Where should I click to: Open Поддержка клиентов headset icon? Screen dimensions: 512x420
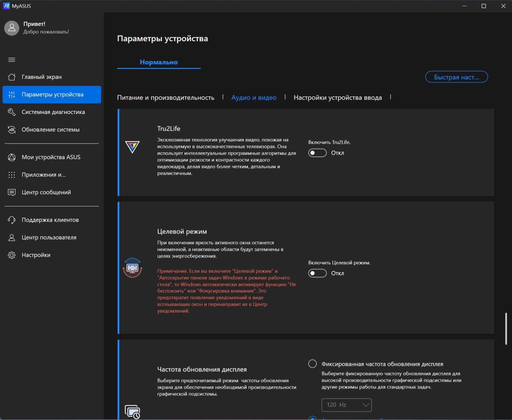12,220
